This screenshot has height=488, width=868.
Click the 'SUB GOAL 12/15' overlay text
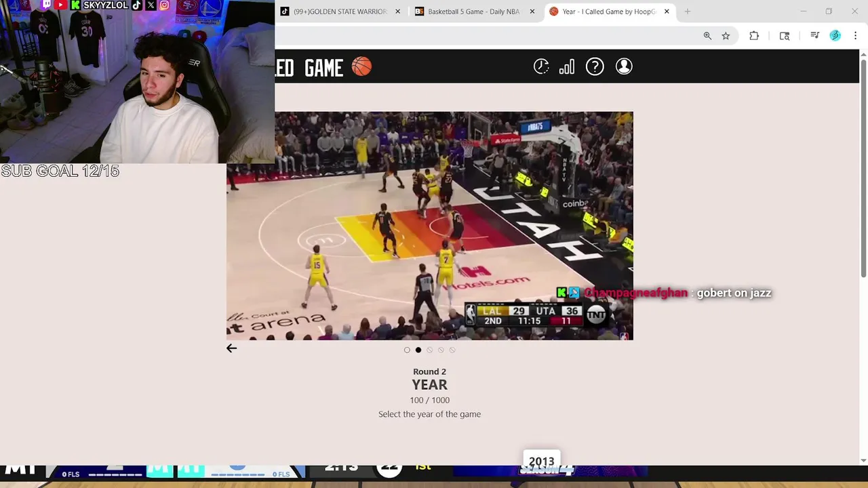tap(60, 171)
